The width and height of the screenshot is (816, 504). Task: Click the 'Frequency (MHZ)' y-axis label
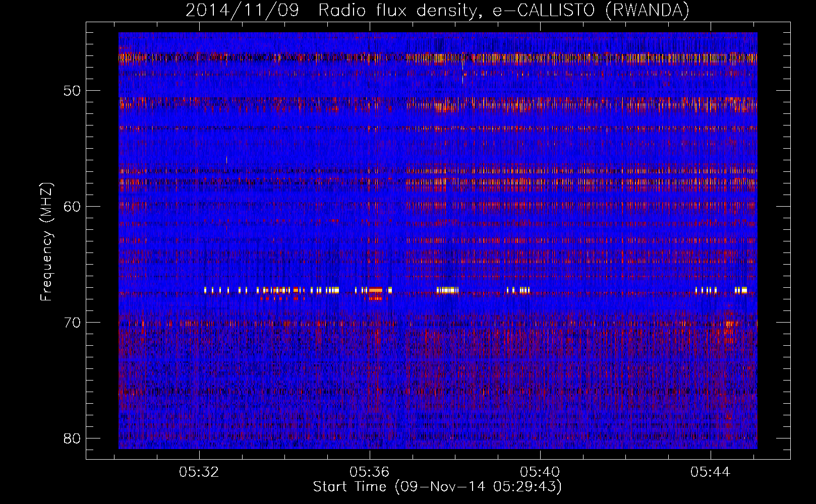coord(46,241)
